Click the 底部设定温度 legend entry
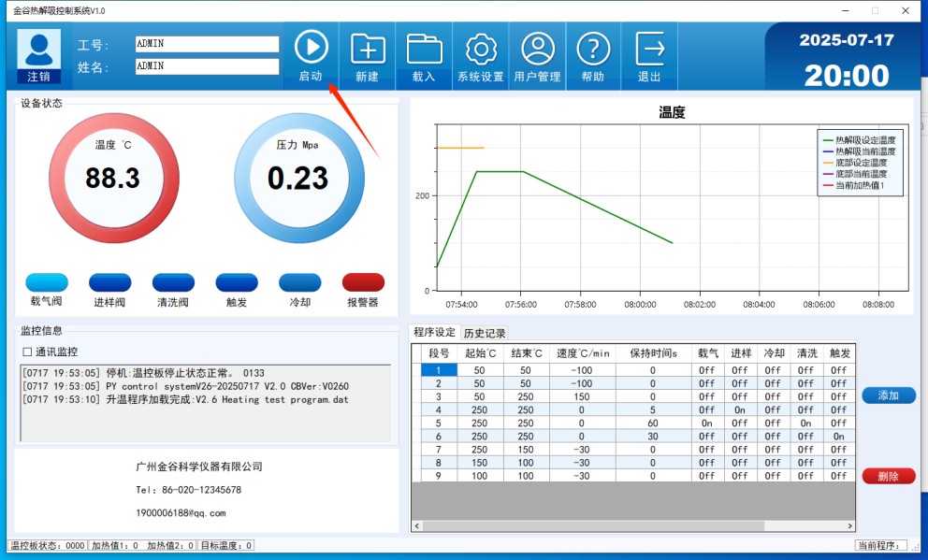The image size is (928, 560). 855,163
